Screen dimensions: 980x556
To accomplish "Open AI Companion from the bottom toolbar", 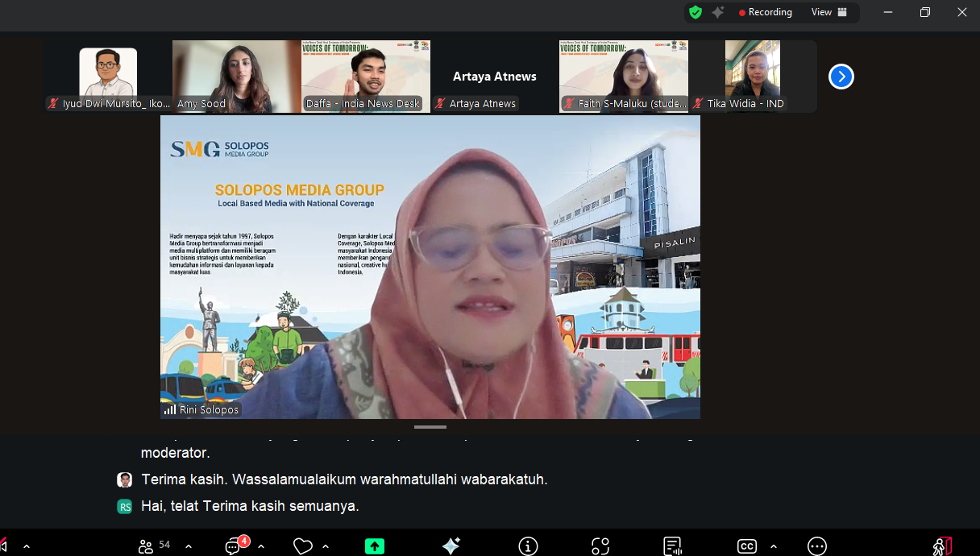I will click(x=451, y=546).
